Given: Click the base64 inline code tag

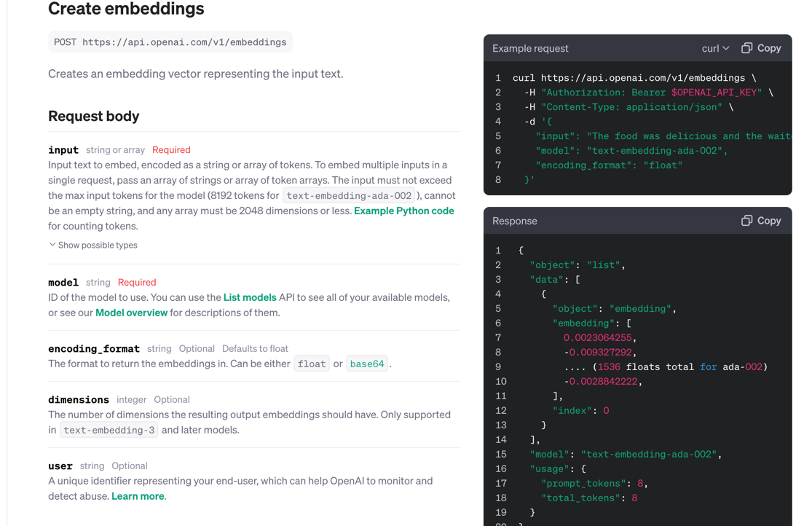Looking at the screenshot, I should 367,364.
